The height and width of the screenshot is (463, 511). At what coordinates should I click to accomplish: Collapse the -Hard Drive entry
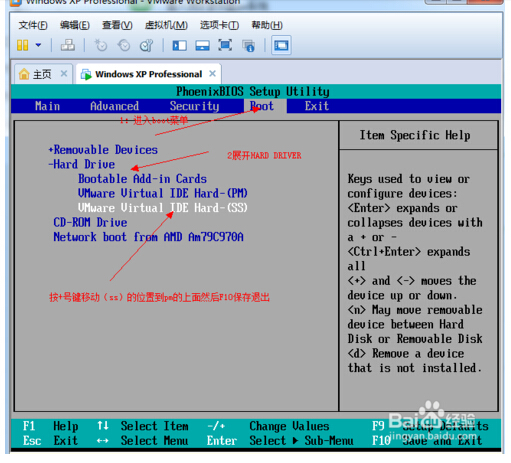pos(82,164)
